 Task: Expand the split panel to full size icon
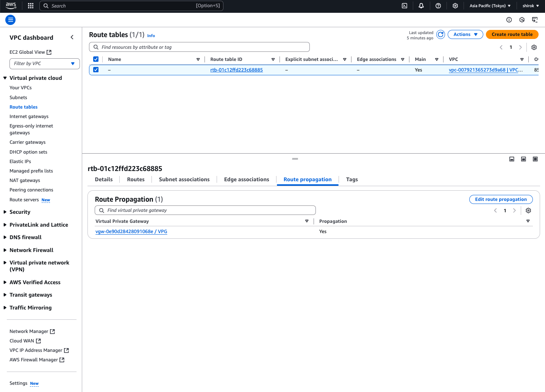click(535, 159)
